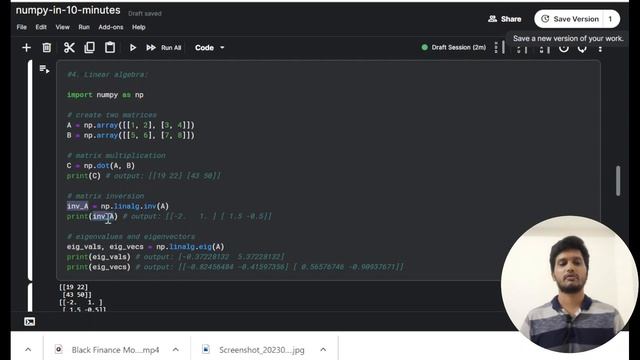Click the presenter webcam thumbnail
The height and width of the screenshot is (360, 640).
(569, 284)
